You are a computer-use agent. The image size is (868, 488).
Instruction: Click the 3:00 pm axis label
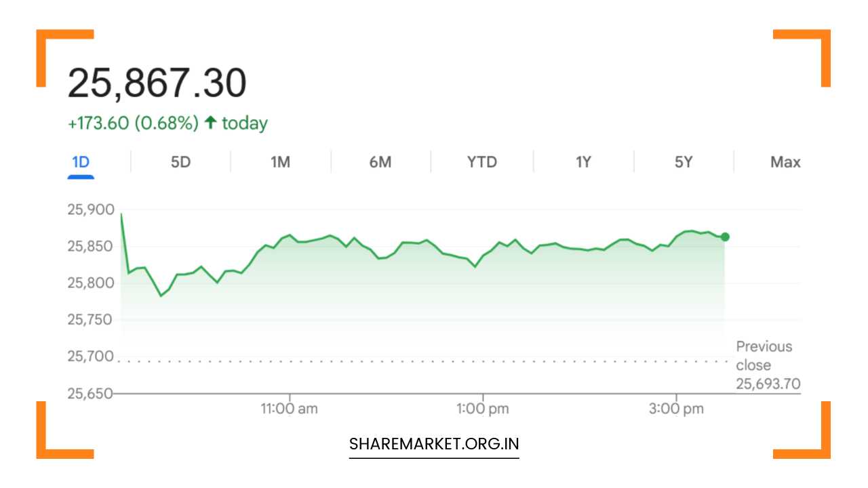677,408
